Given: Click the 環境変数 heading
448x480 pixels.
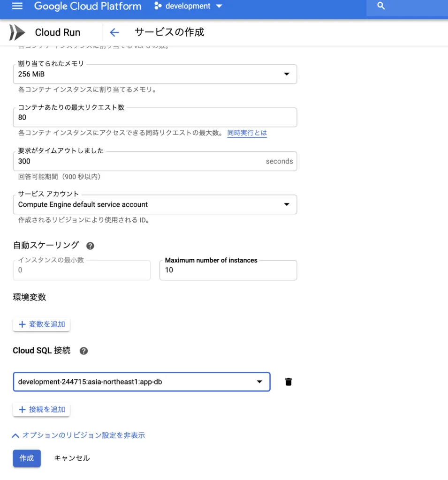Looking at the screenshot, I should click(30, 297).
